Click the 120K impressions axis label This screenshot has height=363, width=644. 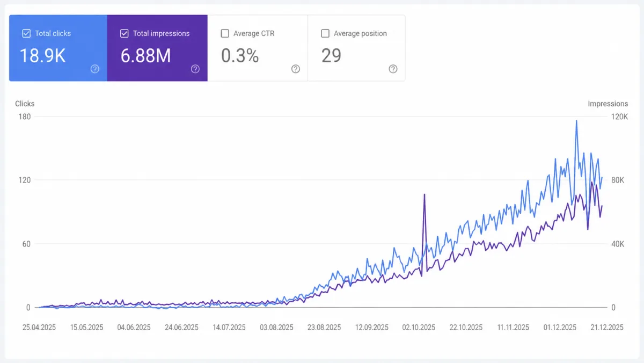pyautogui.click(x=620, y=117)
